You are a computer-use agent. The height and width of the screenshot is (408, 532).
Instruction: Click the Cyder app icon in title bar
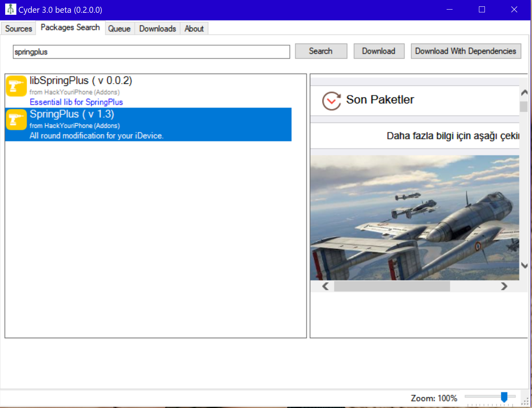click(10, 9)
